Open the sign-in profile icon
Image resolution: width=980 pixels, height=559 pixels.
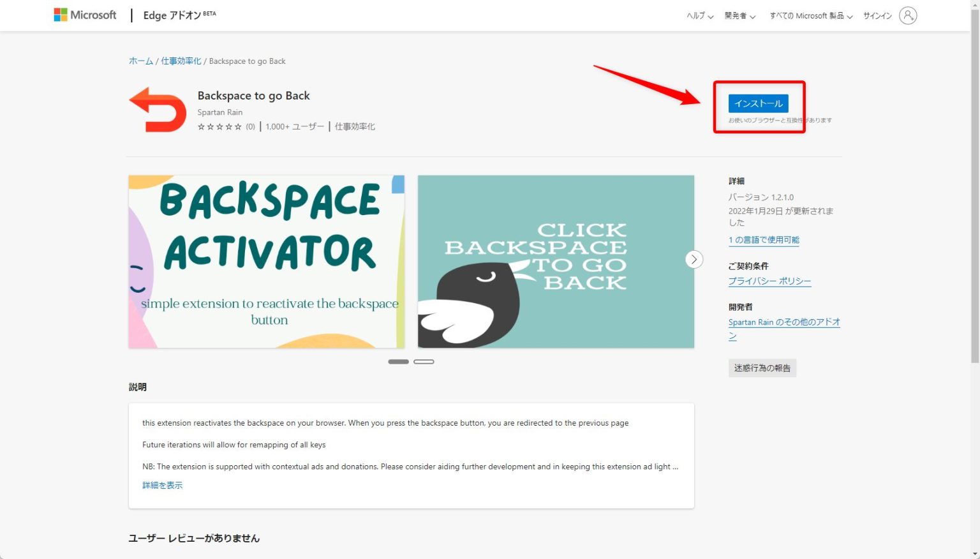(907, 15)
